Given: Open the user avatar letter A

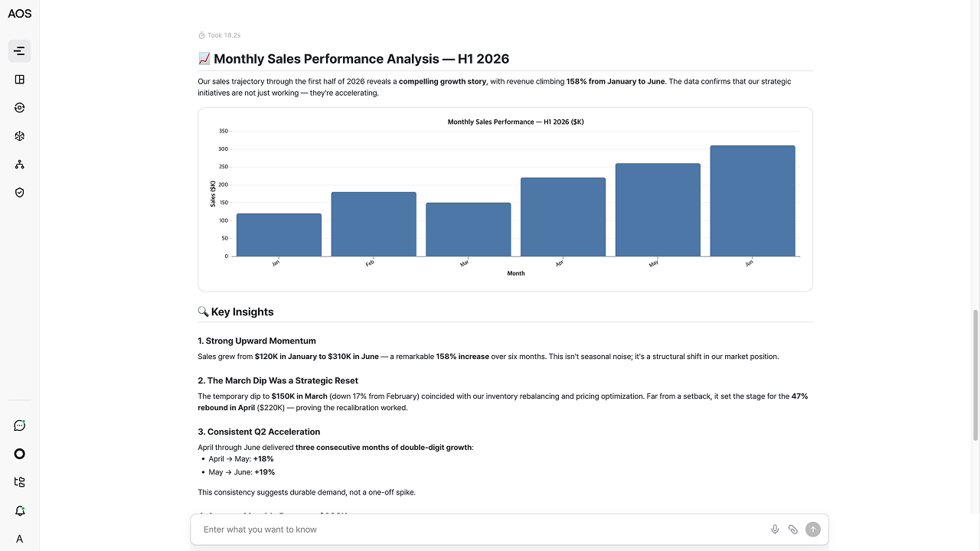Looking at the screenshot, I should [20, 539].
